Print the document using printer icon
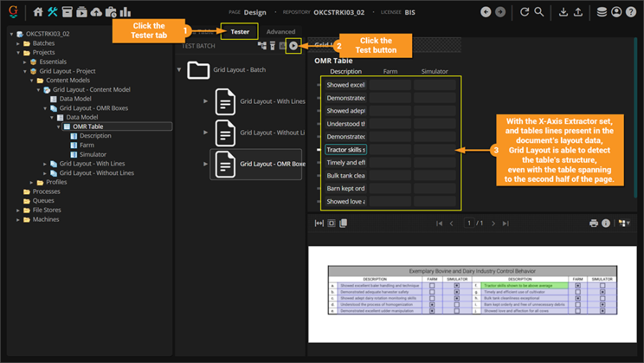644x363 pixels. tap(593, 223)
